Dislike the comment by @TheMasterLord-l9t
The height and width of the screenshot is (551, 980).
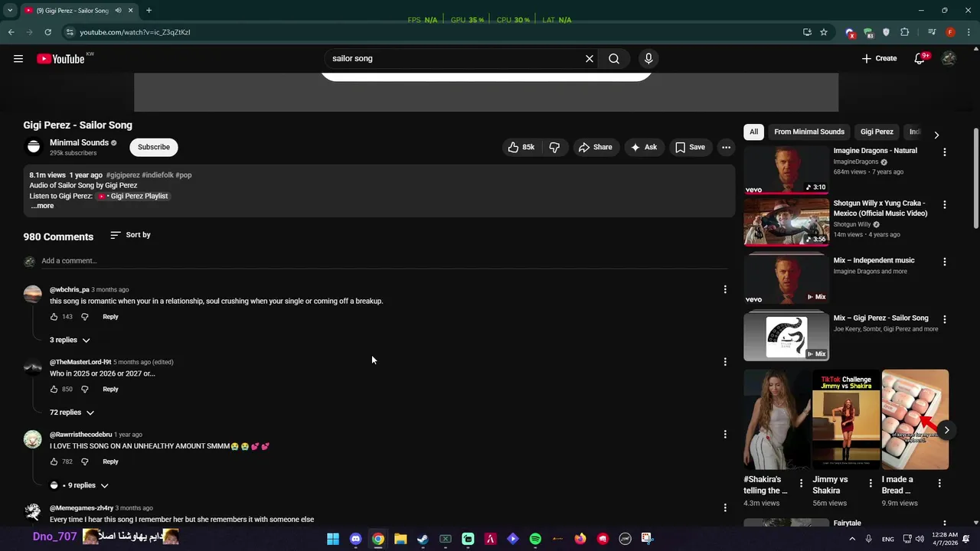point(85,390)
